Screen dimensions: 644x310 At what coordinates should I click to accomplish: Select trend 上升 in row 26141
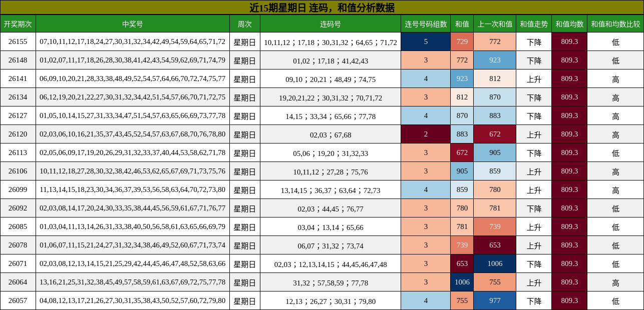coord(534,79)
